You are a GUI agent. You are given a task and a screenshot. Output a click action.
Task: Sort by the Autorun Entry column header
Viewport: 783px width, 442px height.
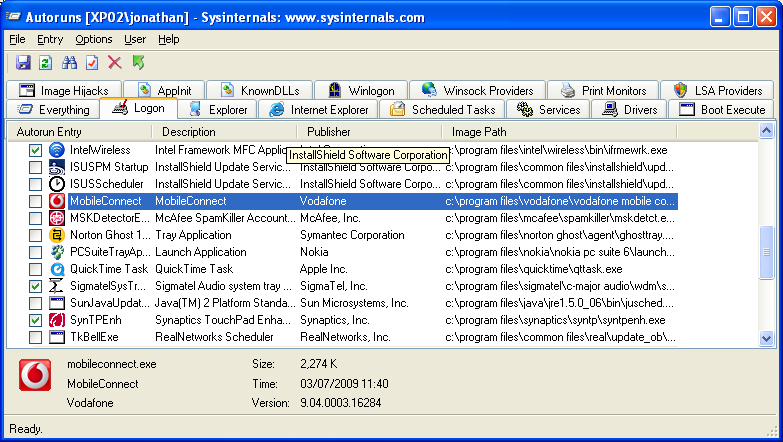click(79, 131)
